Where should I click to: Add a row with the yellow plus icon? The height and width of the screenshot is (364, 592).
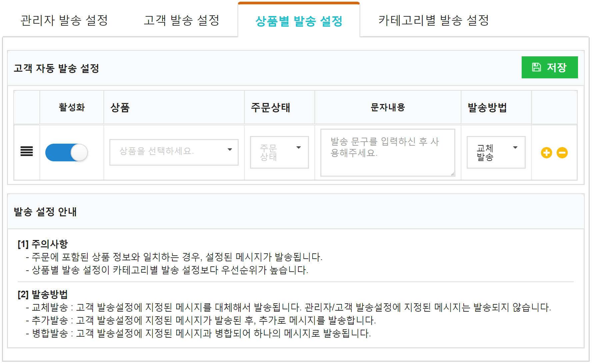point(546,153)
